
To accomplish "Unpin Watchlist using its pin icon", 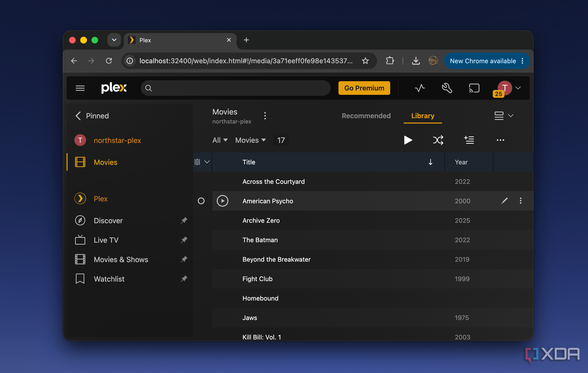I will click(184, 279).
